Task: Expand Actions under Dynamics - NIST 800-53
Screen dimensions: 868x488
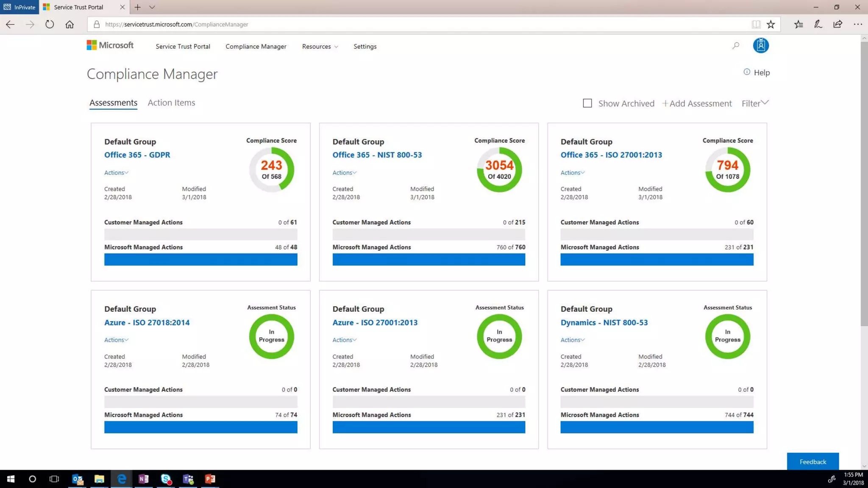Action: coord(572,340)
